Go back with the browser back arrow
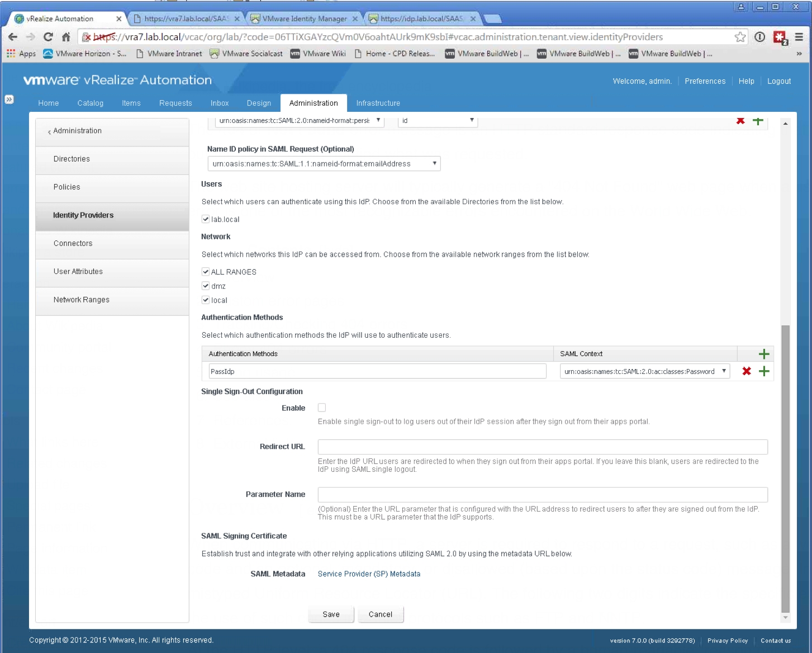The width and height of the screenshot is (812, 653). (13, 37)
